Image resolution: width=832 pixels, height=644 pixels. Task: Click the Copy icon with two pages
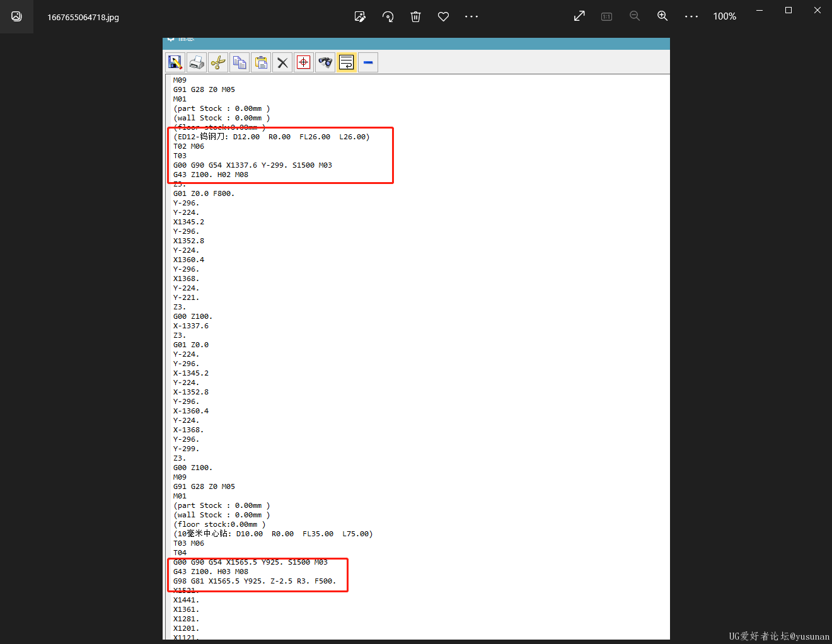240,62
